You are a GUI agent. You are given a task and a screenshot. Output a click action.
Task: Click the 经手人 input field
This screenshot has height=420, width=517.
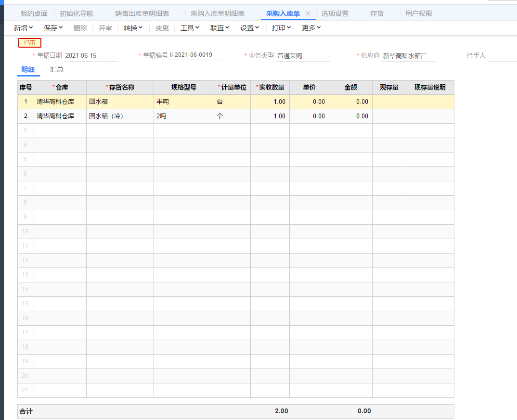502,56
